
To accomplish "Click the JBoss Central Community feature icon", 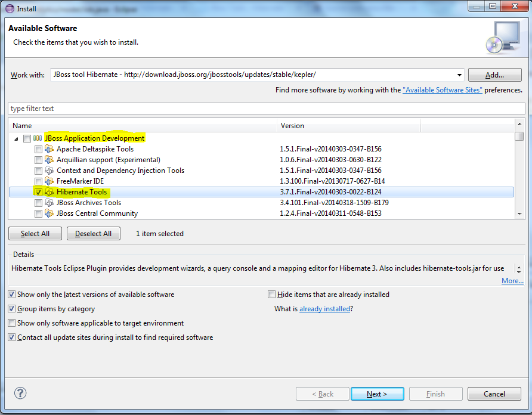I will pos(49,213).
